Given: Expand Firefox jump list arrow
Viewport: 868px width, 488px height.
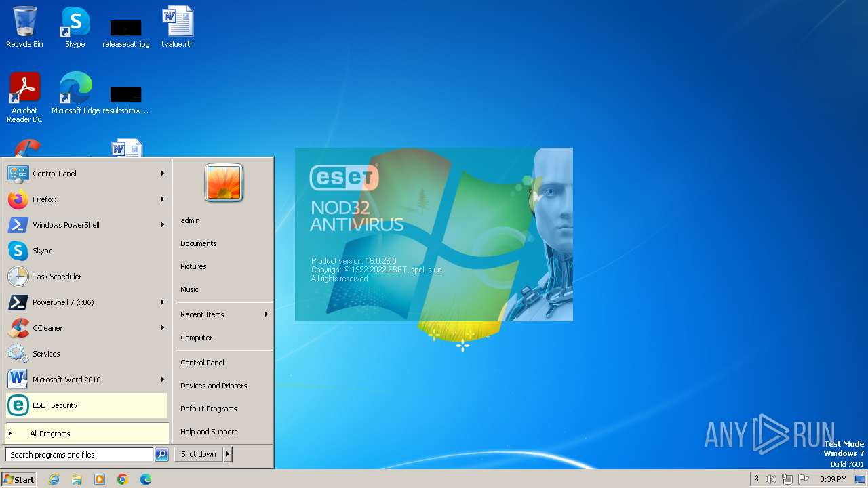Looking at the screenshot, I should click(x=163, y=199).
